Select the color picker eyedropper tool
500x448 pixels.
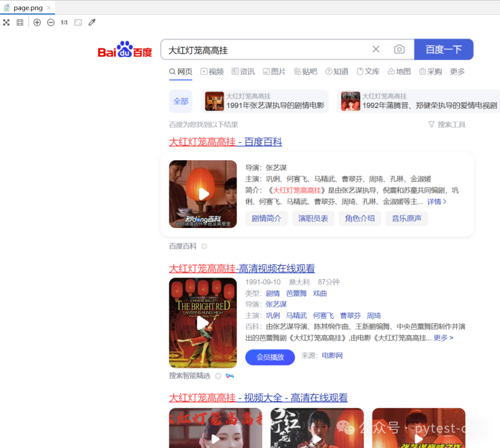pyautogui.click(x=92, y=22)
